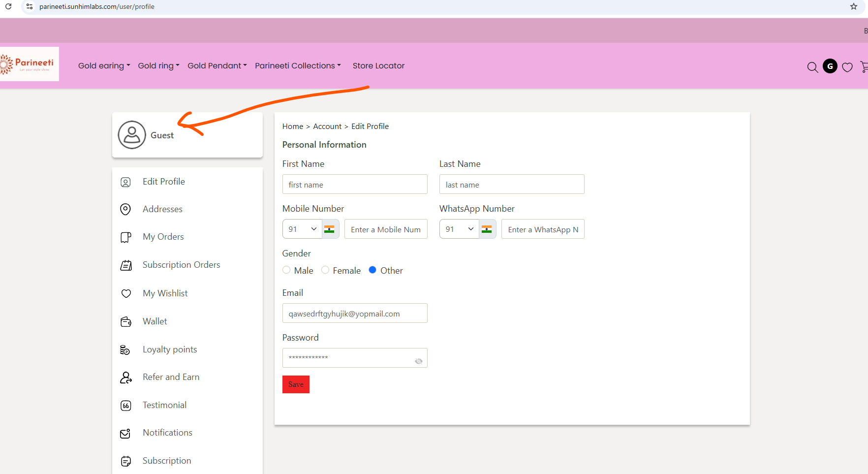This screenshot has height=474, width=868.
Task: Open the search magnifier icon
Action: [812, 67]
